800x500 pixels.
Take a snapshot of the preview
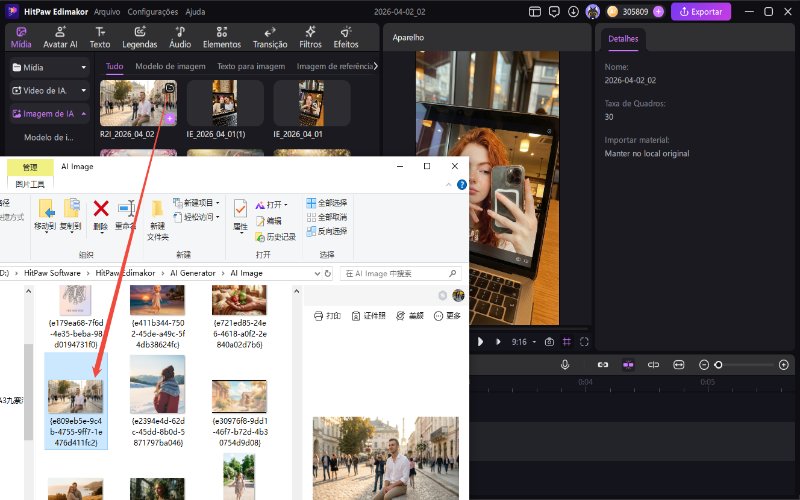point(549,342)
